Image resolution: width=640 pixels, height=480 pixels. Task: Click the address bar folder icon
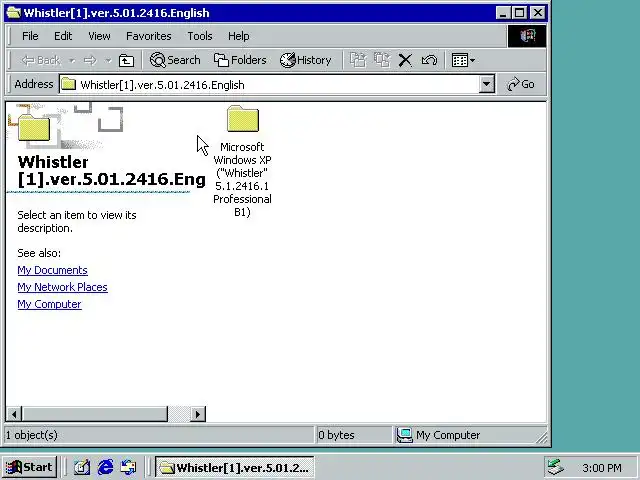click(69, 84)
